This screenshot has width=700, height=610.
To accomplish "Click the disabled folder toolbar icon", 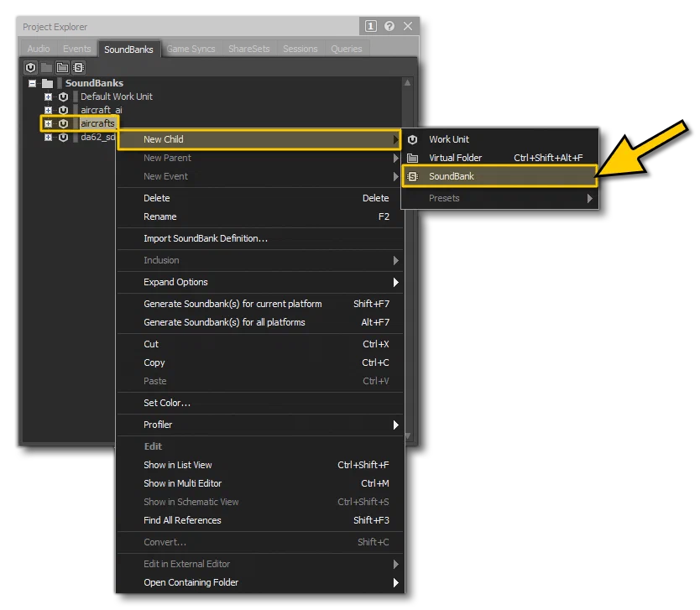I will click(46, 67).
